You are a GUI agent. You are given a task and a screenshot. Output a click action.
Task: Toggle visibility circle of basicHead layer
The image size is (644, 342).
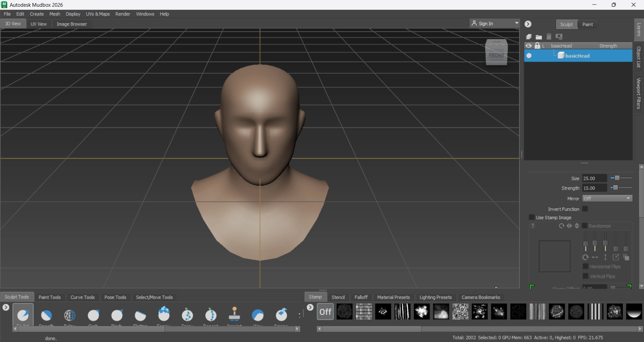(529, 56)
